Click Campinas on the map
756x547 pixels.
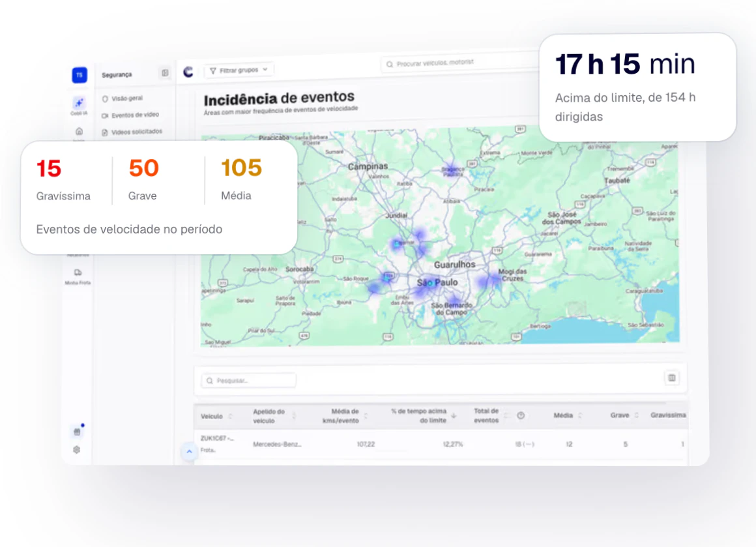click(368, 166)
